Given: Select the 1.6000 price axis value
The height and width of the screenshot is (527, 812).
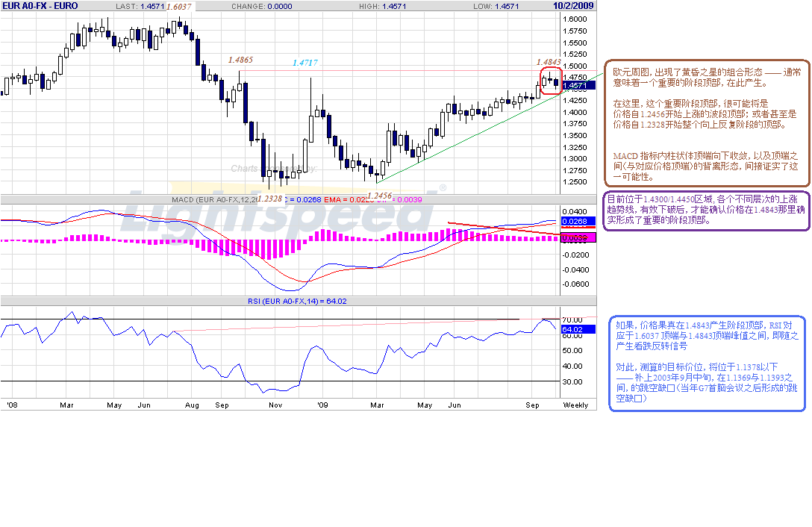Looking at the screenshot, I should click(x=575, y=19).
